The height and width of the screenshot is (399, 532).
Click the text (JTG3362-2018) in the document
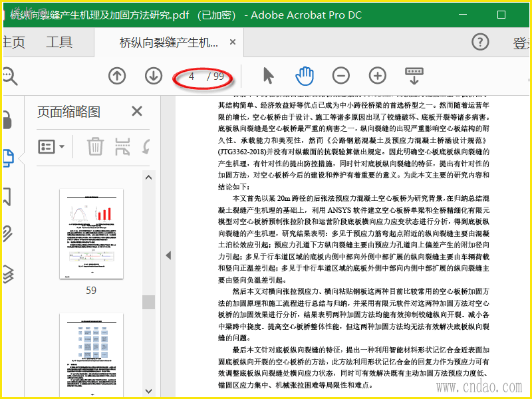coord(242,152)
